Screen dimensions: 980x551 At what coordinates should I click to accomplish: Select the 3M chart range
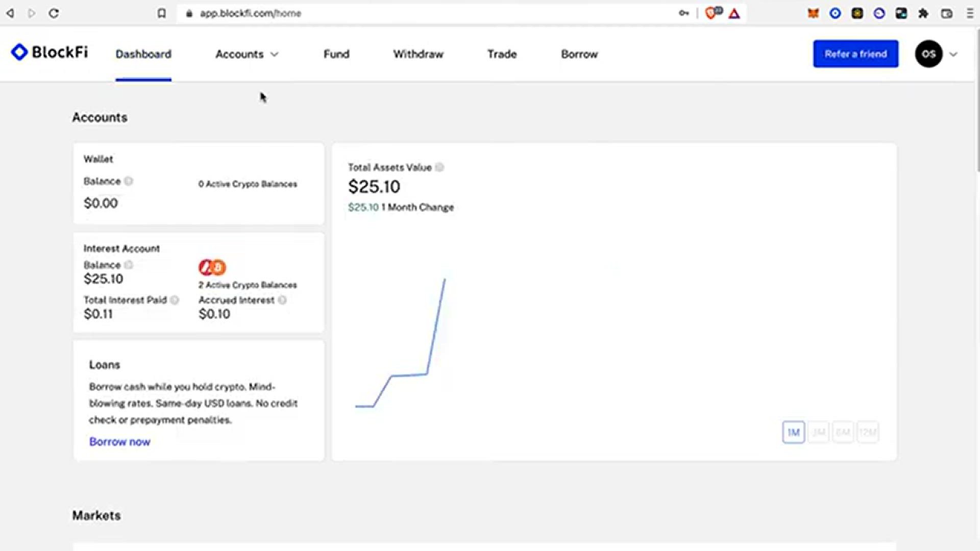coord(818,432)
